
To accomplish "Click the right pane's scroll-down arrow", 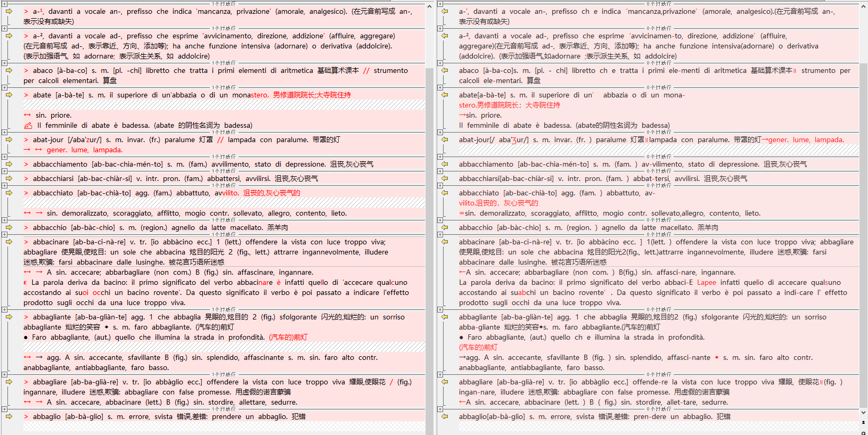I will [x=863, y=413].
